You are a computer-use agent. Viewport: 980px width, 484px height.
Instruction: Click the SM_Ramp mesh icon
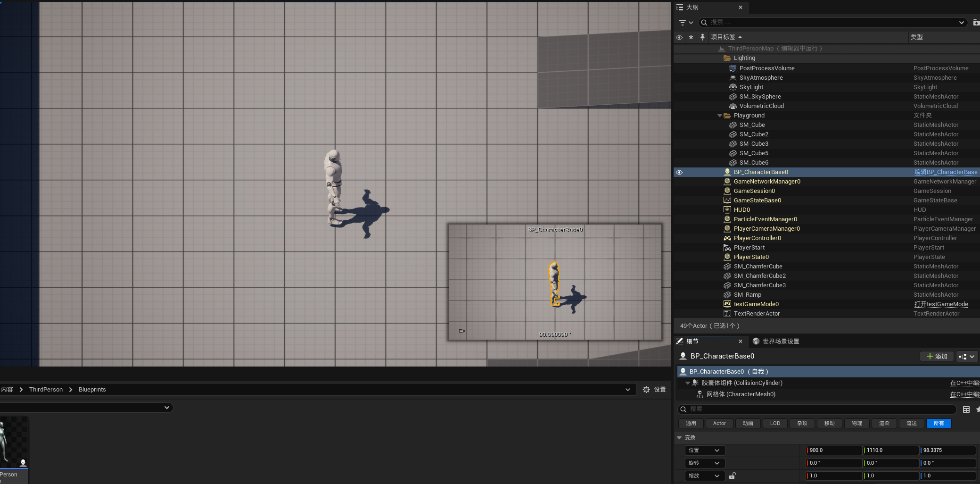[727, 295]
